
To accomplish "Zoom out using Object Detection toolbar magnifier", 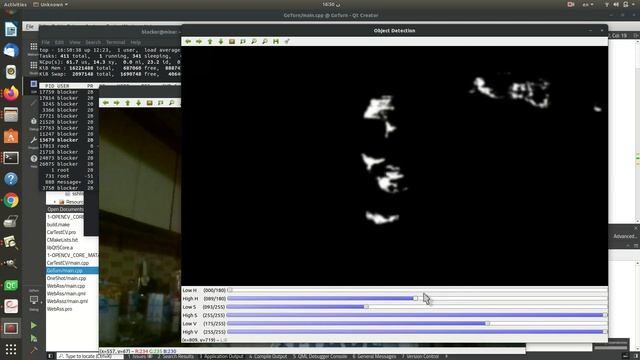I will click(265, 42).
